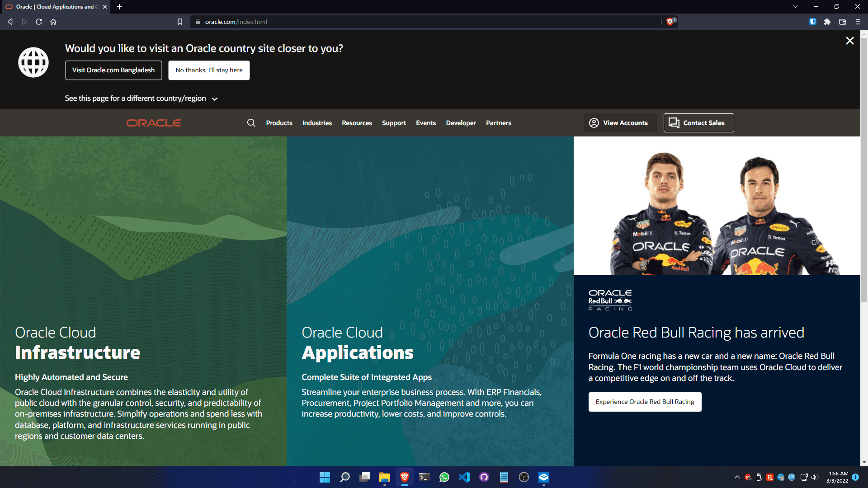Open the Events menu
The width and height of the screenshot is (868, 488).
pos(426,123)
